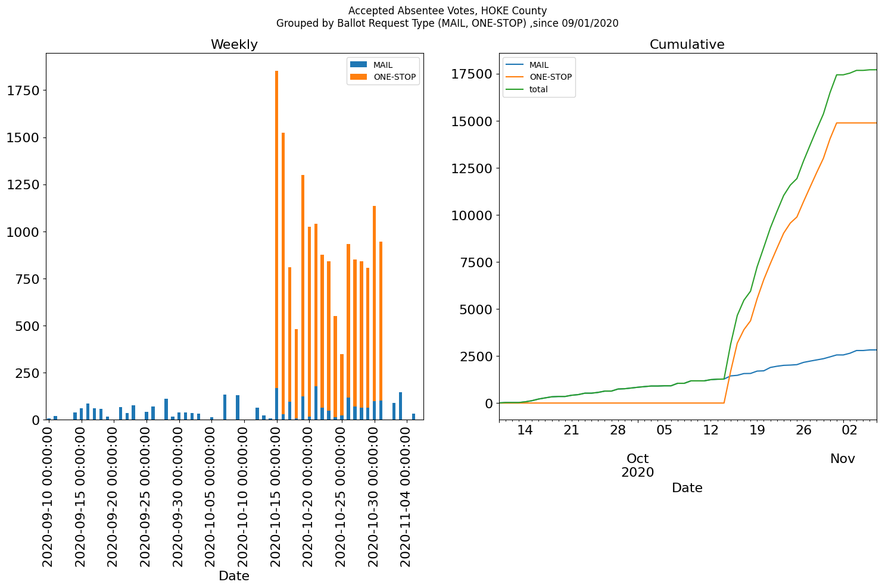Click the 'Date' axis label under Cumulative chart
The image size is (882, 588).
(x=687, y=488)
